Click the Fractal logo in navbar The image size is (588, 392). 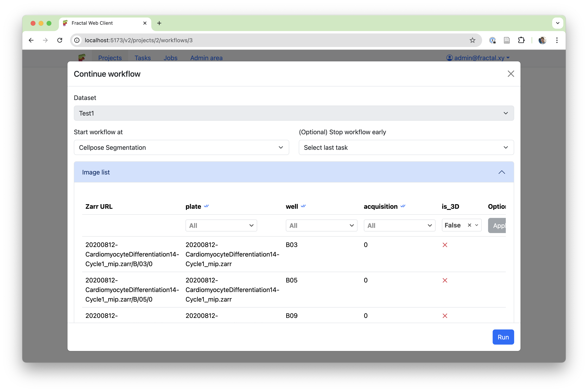click(82, 58)
